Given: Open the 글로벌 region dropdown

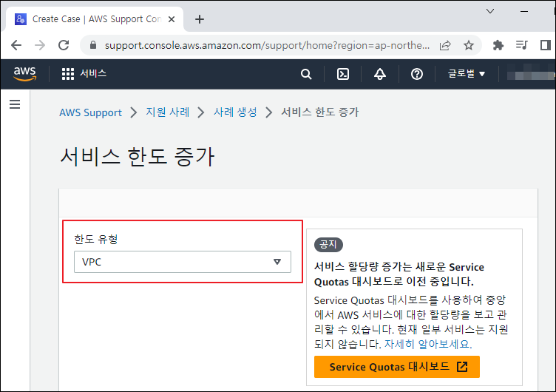Looking at the screenshot, I should 466,74.
